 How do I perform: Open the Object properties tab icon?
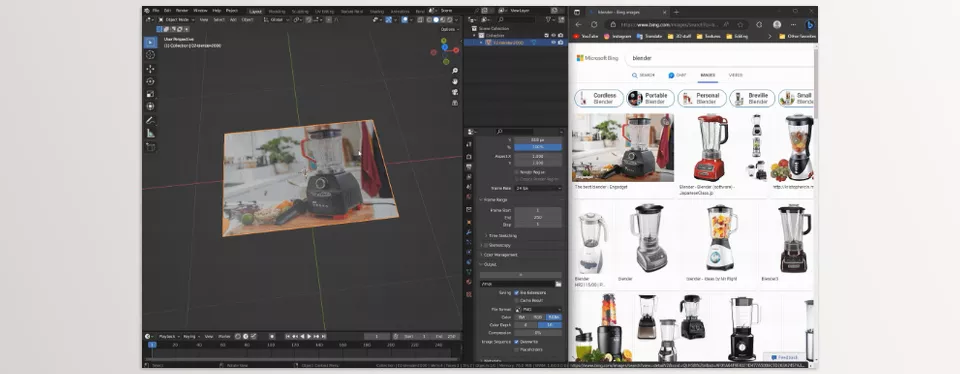coord(469,222)
